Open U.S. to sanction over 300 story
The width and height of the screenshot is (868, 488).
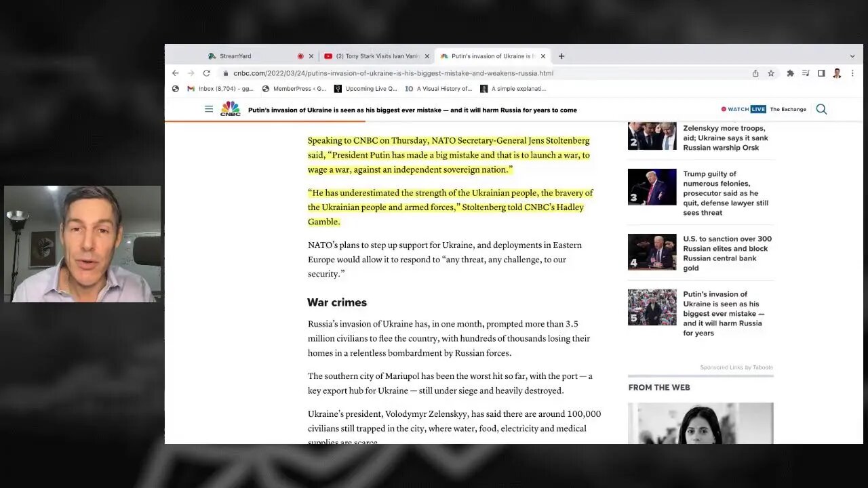(x=727, y=253)
